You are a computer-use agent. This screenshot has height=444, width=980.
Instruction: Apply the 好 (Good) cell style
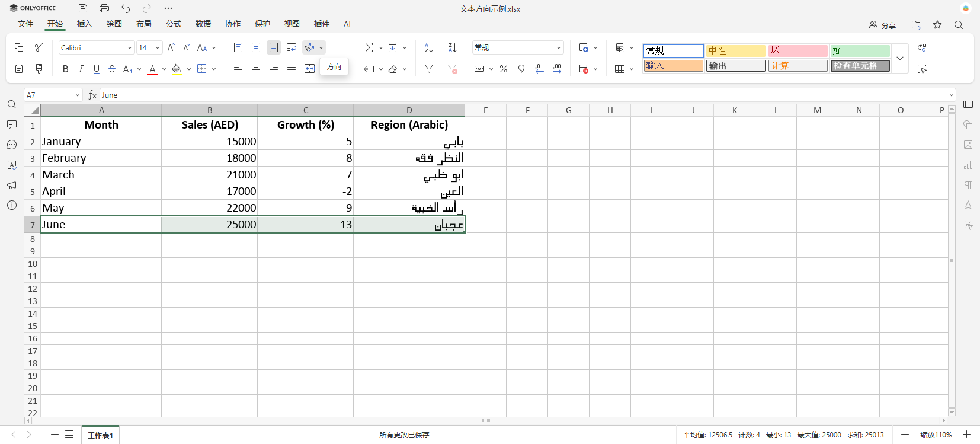click(x=860, y=50)
